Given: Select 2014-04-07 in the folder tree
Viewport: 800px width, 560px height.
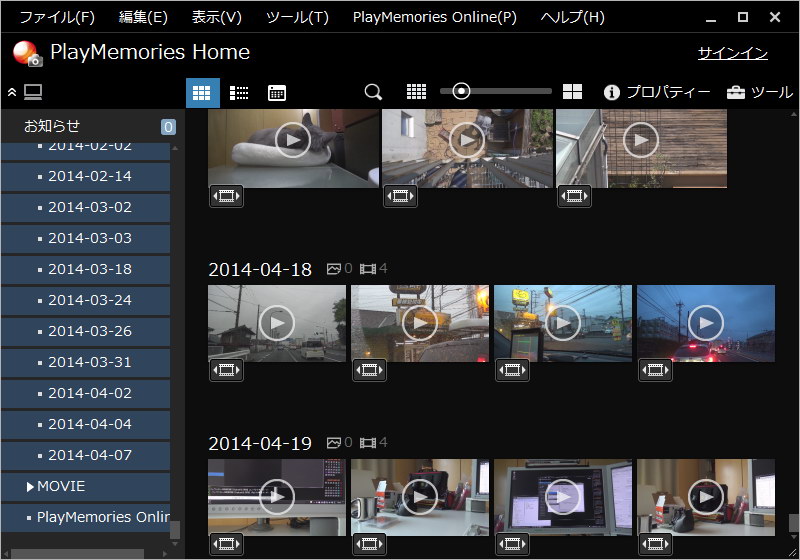Looking at the screenshot, I should (x=89, y=455).
